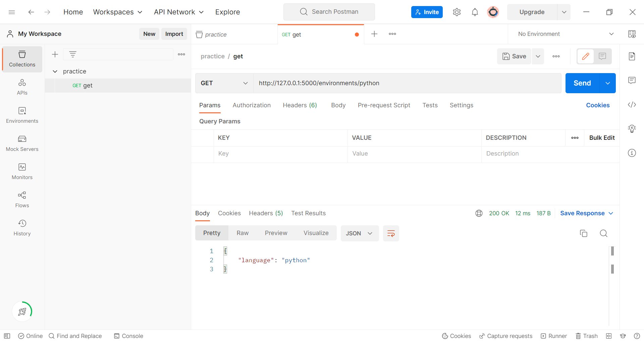Open the Mock Servers panel

22,144
